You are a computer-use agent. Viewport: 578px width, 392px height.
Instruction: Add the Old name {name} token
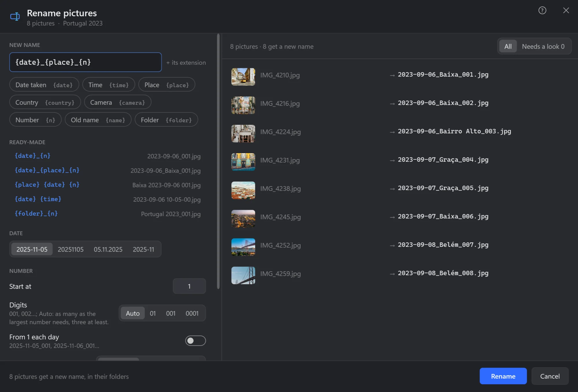[98, 120]
